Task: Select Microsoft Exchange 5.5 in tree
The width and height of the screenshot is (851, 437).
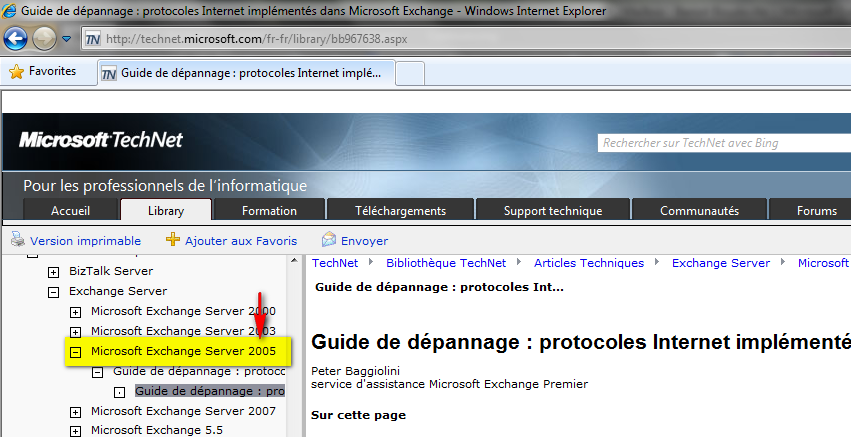Action: (x=157, y=430)
